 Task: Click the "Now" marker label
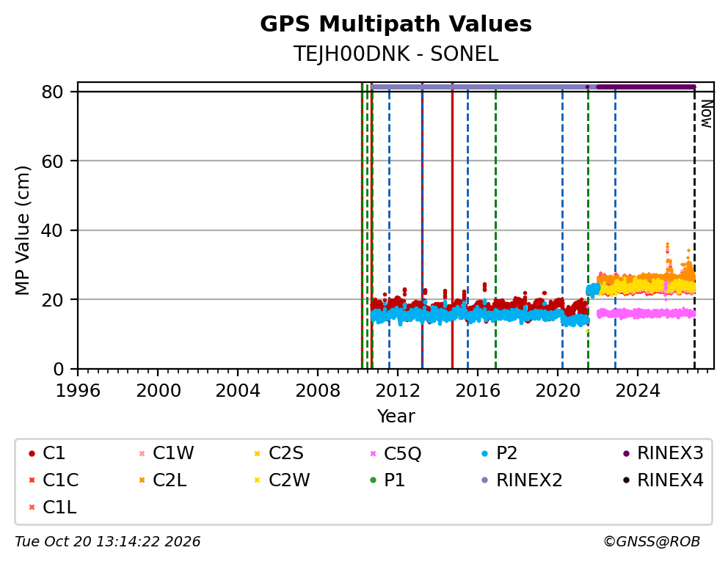pyautogui.click(x=706, y=114)
